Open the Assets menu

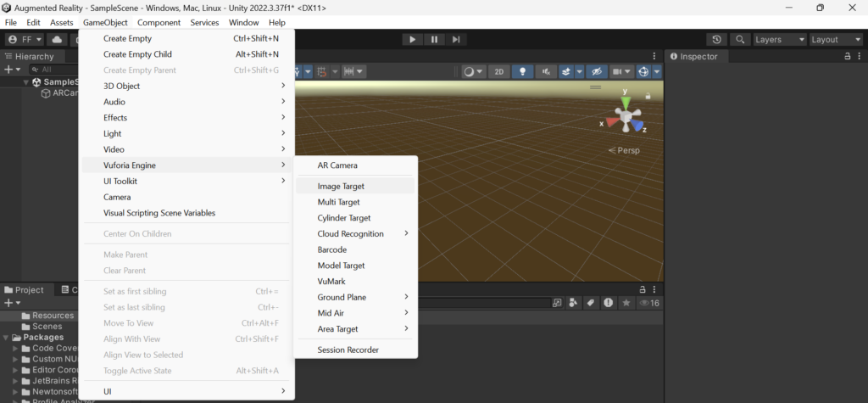[61, 23]
